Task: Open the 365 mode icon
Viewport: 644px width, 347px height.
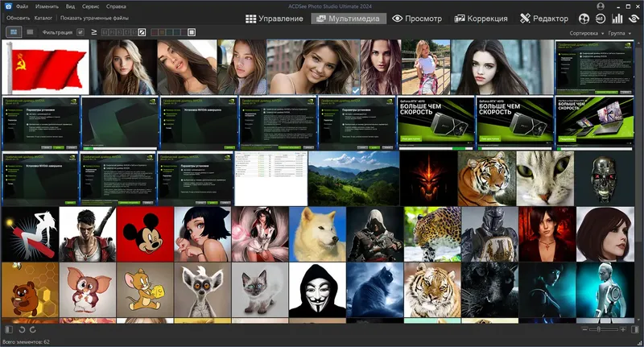Action: coord(600,19)
